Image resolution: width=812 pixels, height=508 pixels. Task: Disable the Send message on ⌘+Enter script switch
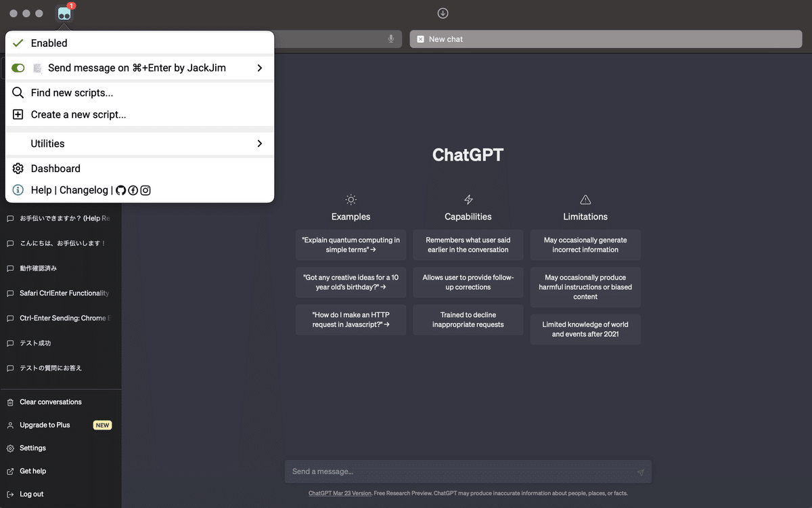18,68
